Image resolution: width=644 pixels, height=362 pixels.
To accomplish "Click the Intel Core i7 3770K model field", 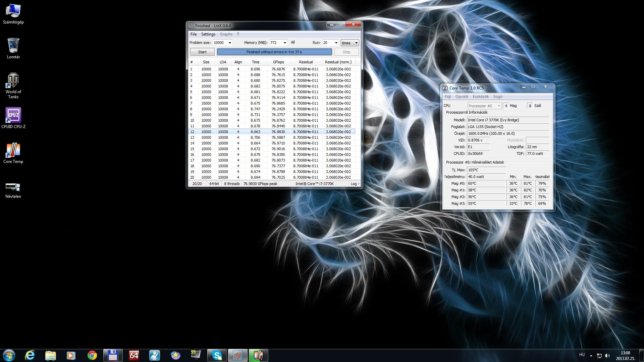I will pyautogui.click(x=508, y=120).
